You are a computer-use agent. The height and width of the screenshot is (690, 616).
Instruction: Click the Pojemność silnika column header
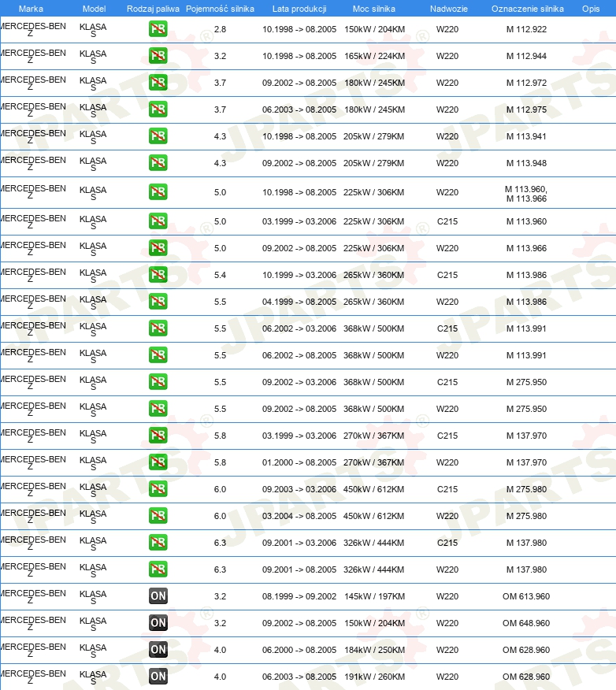(220, 9)
